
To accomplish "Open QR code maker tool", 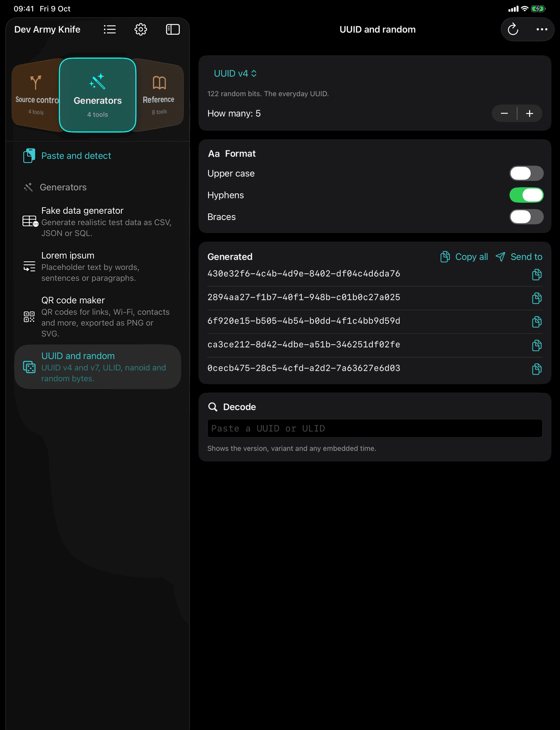I will click(x=98, y=316).
